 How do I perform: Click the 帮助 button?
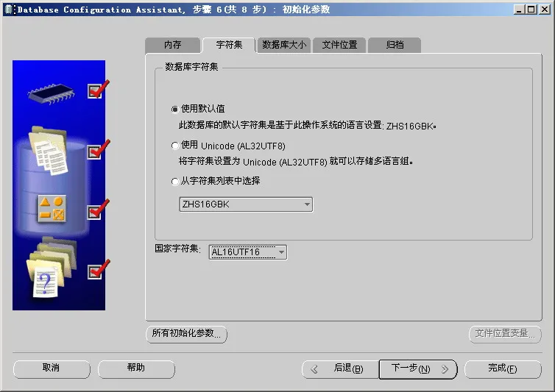pyautogui.click(x=136, y=369)
